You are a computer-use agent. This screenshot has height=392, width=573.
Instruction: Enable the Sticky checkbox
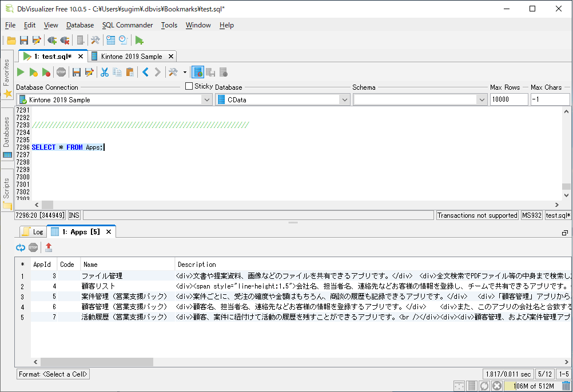pyautogui.click(x=189, y=86)
